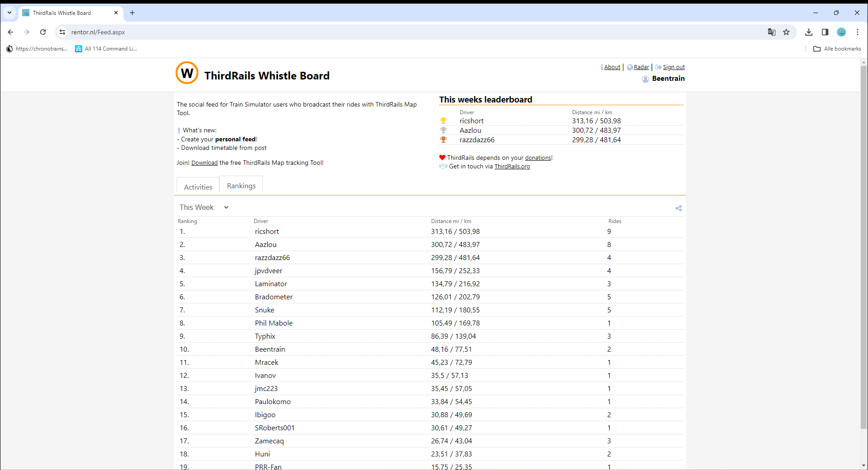This screenshot has height=470, width=868.
Task: Click the ThirdRails W logo
Action: pos(187,73)
